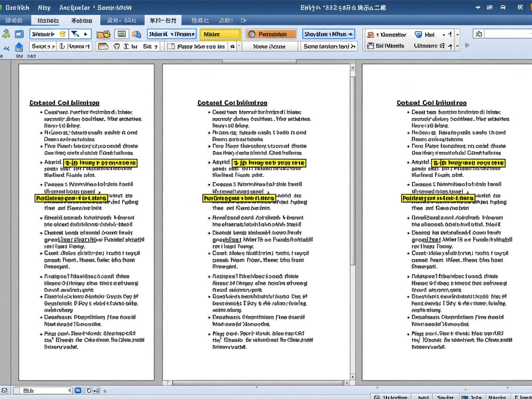
Task: Click the green tree icon in the toolbar
Action: pos(6,34)
